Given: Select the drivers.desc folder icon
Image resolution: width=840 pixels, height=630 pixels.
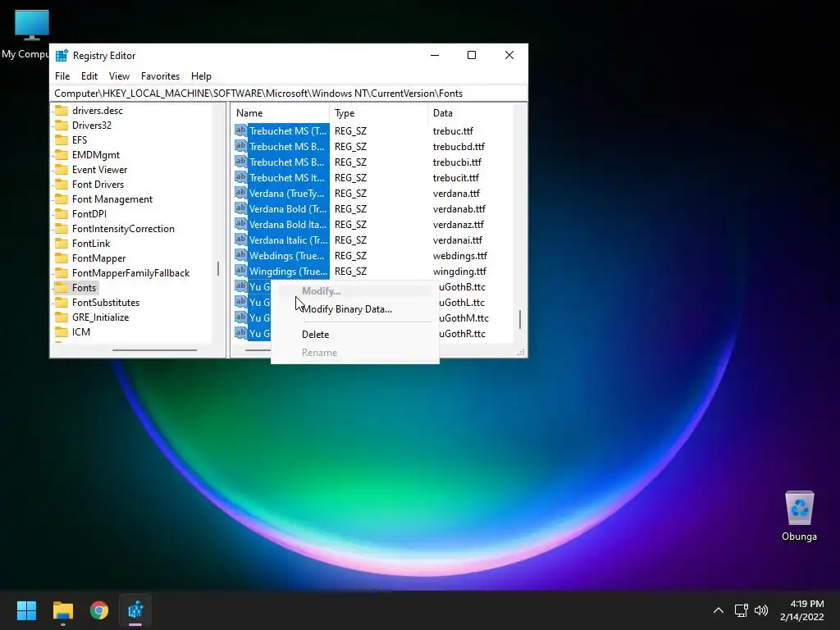Looking at the screenshot, I should pyautogui.click(x=62, y=111).
